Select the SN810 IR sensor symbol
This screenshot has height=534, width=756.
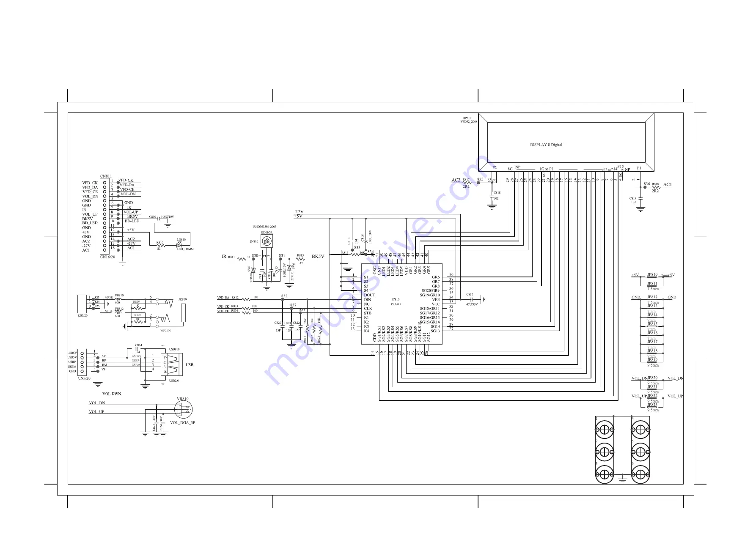[267, 241]
